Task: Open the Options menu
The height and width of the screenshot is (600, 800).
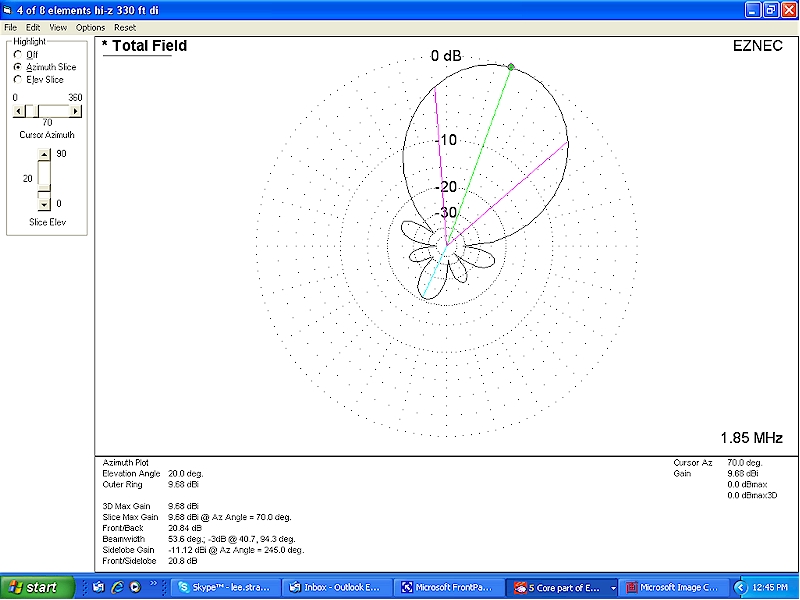Action: point(90,27)
